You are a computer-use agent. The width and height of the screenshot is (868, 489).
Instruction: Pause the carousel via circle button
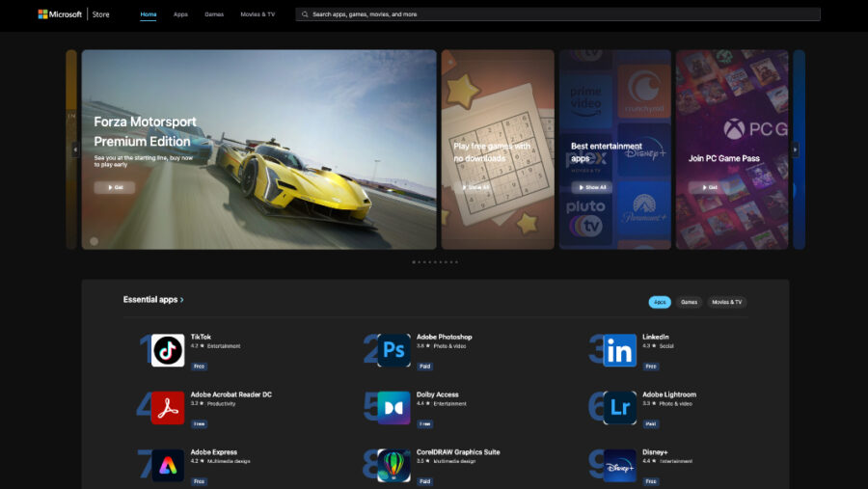tap(95, 241)
